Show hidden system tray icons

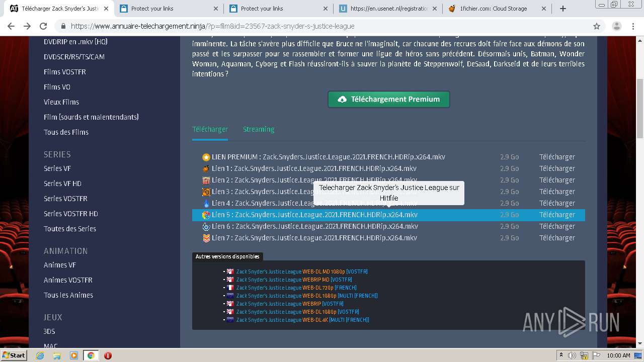(561, 355)
